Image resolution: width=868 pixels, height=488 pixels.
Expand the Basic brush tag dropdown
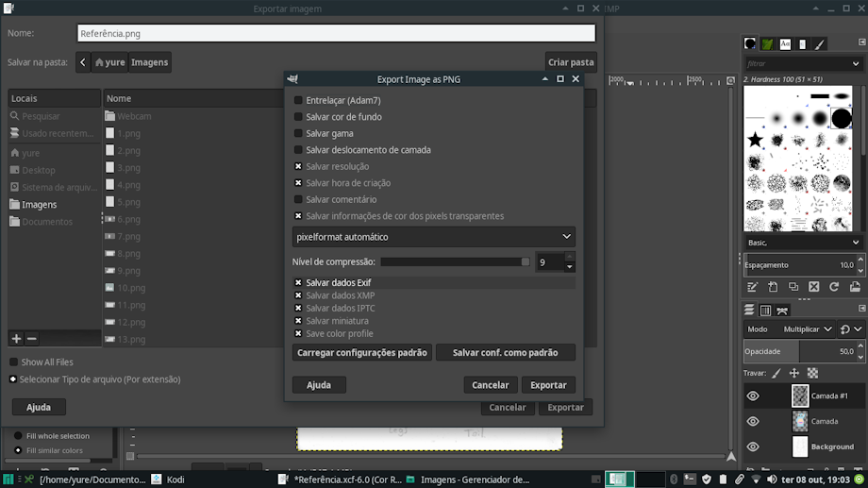coord(803,243)
